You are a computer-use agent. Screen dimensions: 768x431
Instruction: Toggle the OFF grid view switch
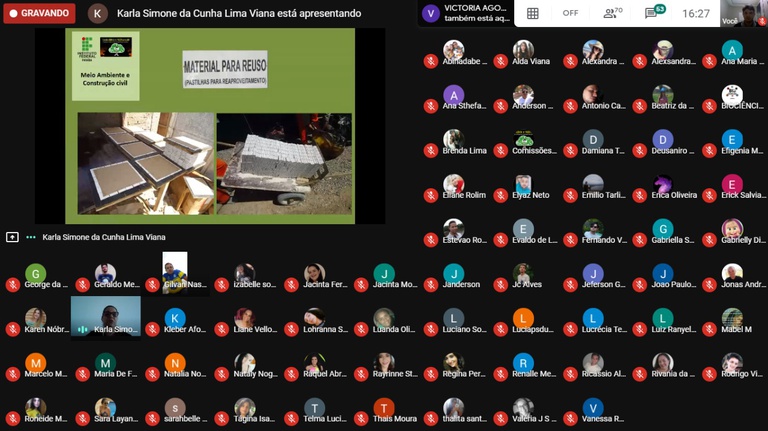tap(570, 13)
